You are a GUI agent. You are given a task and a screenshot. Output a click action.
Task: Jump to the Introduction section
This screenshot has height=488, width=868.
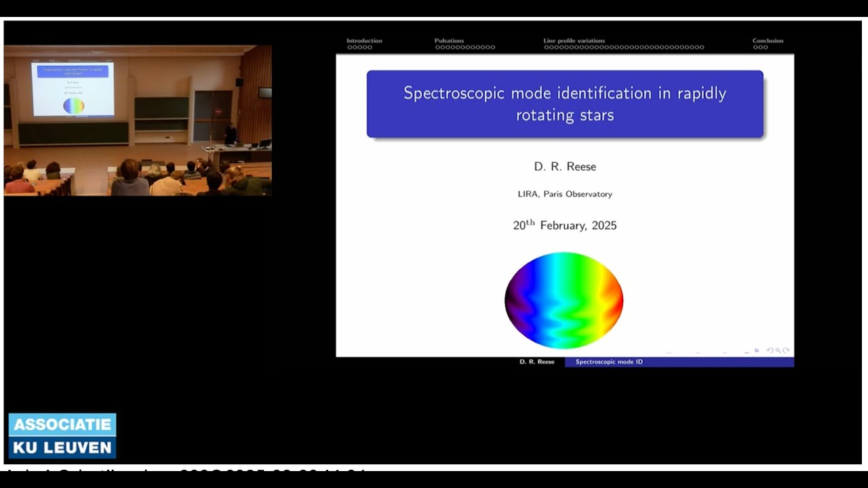point(364,41)
